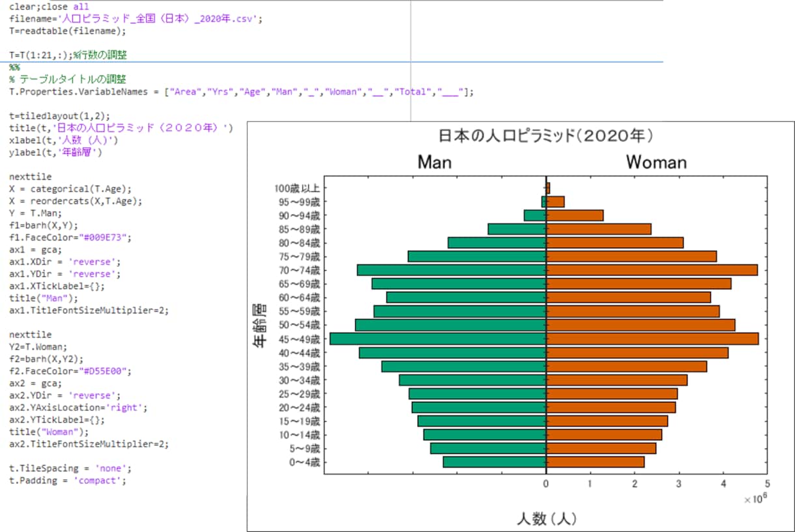Click the "Woman" title above the chart

pos(656,162)
